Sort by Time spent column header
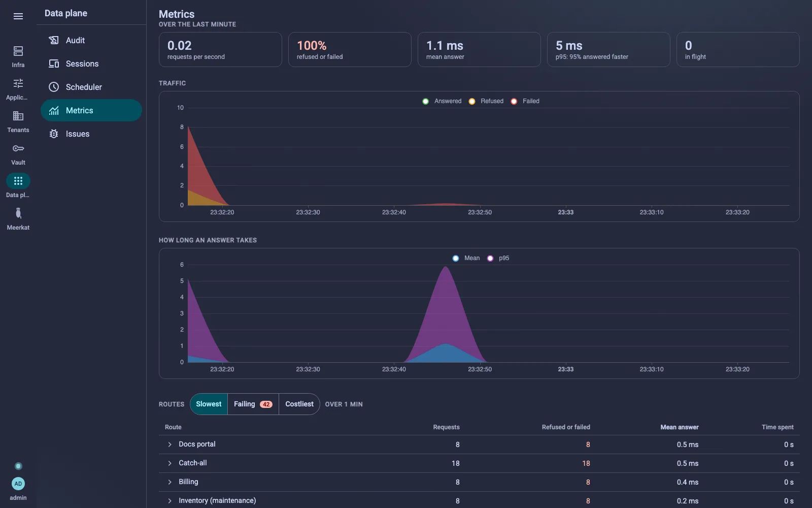Image resolution: width=812 pixels, height=508 pixels. click(777, 427)
